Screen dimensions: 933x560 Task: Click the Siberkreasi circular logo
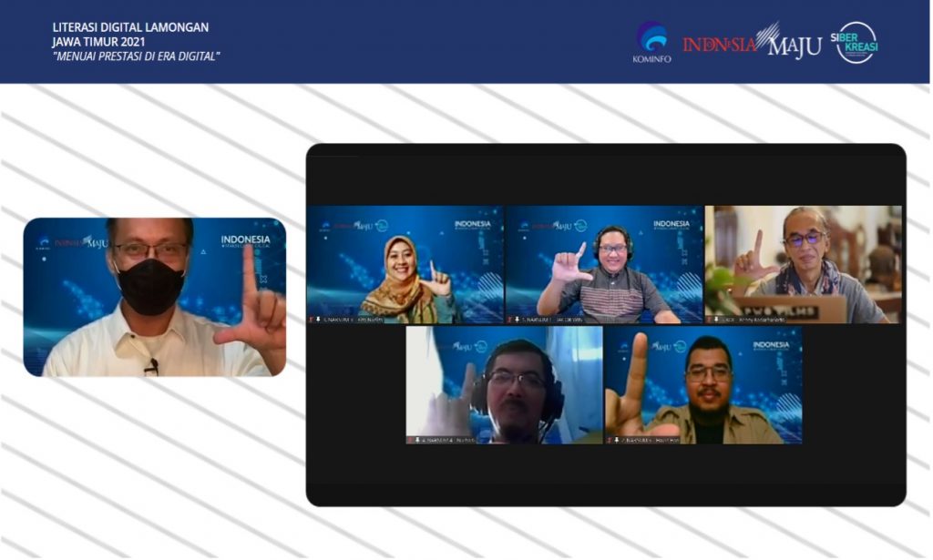(856, 42)
